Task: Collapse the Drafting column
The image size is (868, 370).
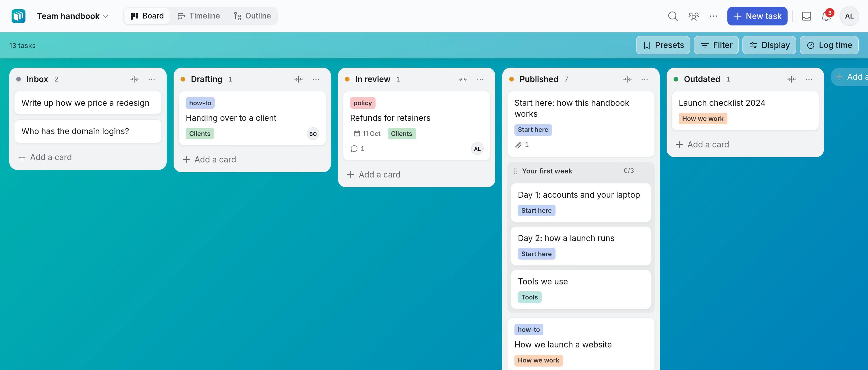Action: pos(299,79)
